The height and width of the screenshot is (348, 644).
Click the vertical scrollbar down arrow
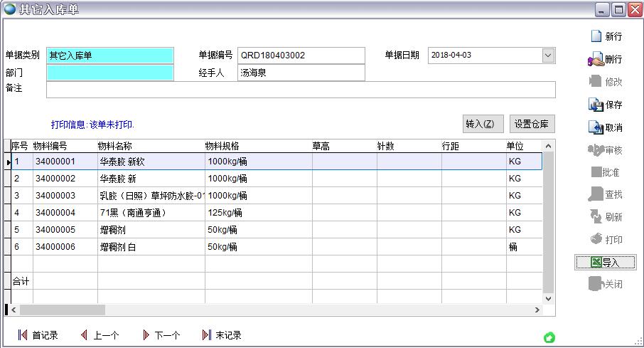tap(548, 299)
